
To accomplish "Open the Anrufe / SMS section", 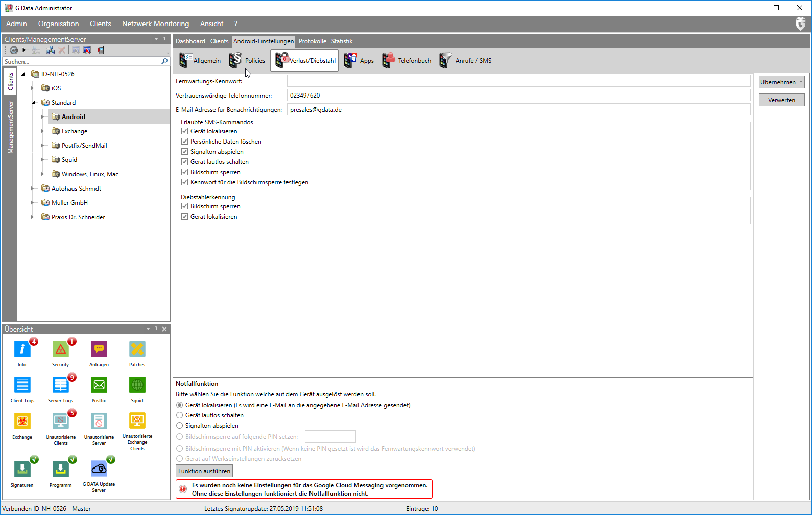I will [466, 60].
